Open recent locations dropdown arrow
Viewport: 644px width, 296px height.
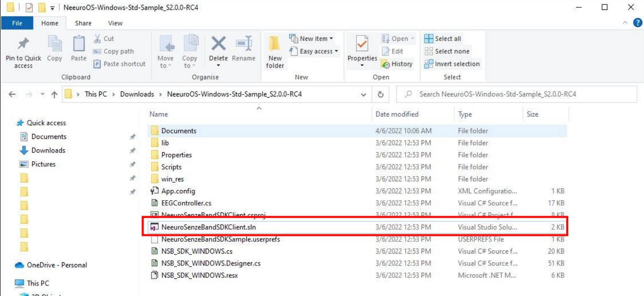click(42, 94)
